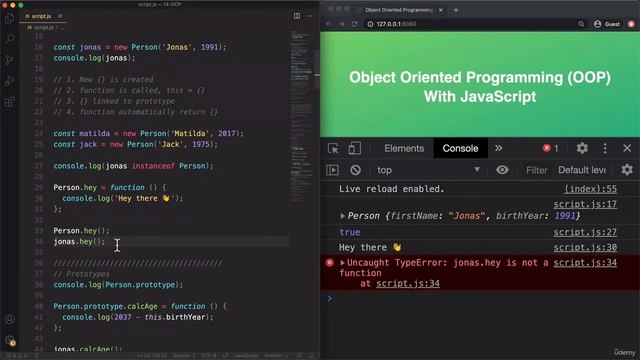Open the Search view in VS Code sidebar

(9, 39)
